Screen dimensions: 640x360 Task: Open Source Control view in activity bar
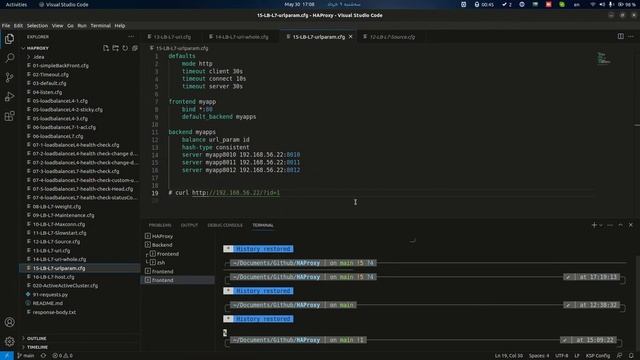tap(9, 77)
